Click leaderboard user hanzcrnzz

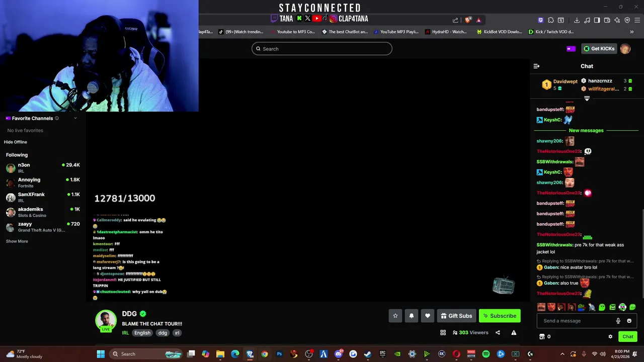(x=600, y=80)
